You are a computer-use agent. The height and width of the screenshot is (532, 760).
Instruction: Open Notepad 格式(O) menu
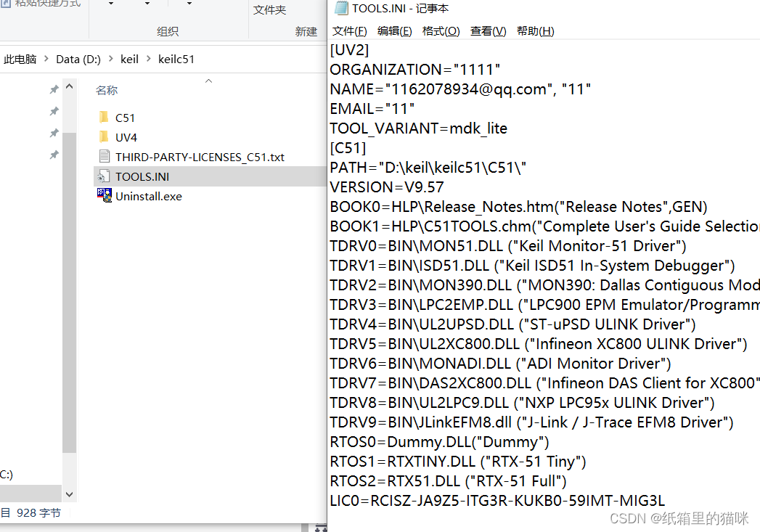[441, 31]
